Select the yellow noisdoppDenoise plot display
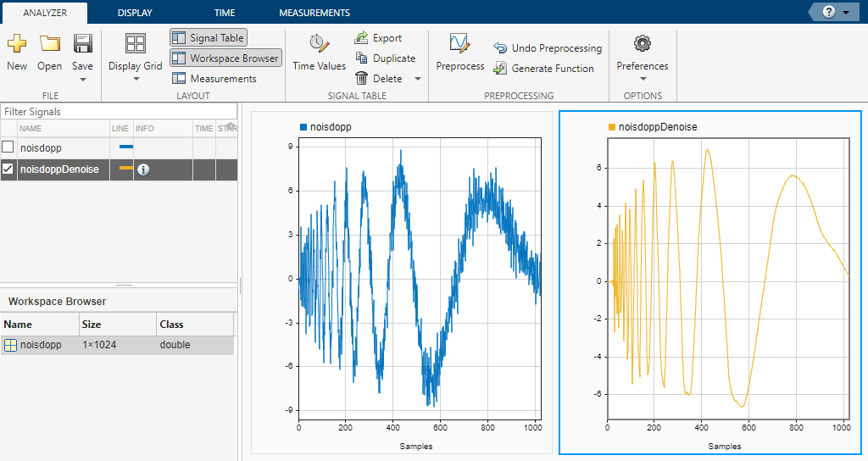This screenshot has width=868, height=461. (x=728, y=278)
